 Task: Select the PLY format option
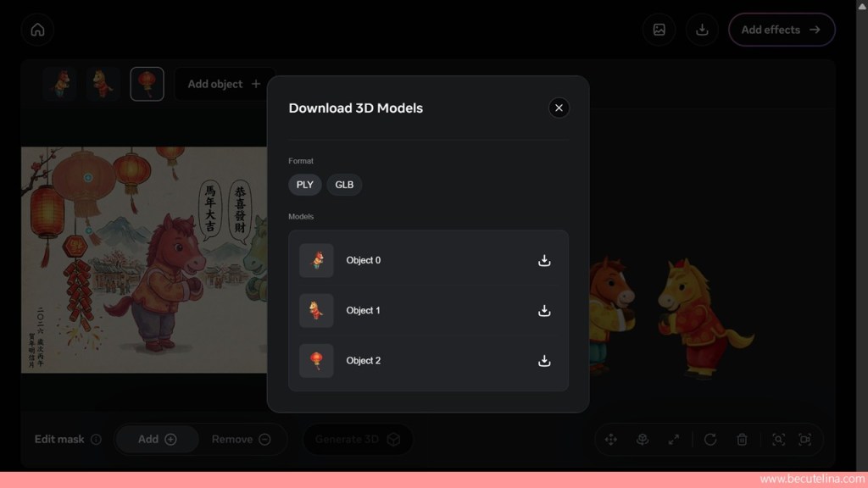coord(304,185)
